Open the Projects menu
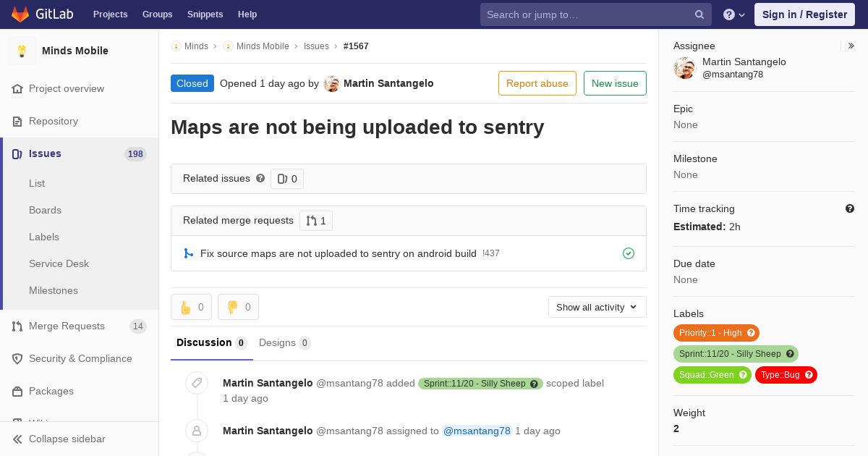The height and width of the screenshot is (456, 868). click(x=110, y=14)
